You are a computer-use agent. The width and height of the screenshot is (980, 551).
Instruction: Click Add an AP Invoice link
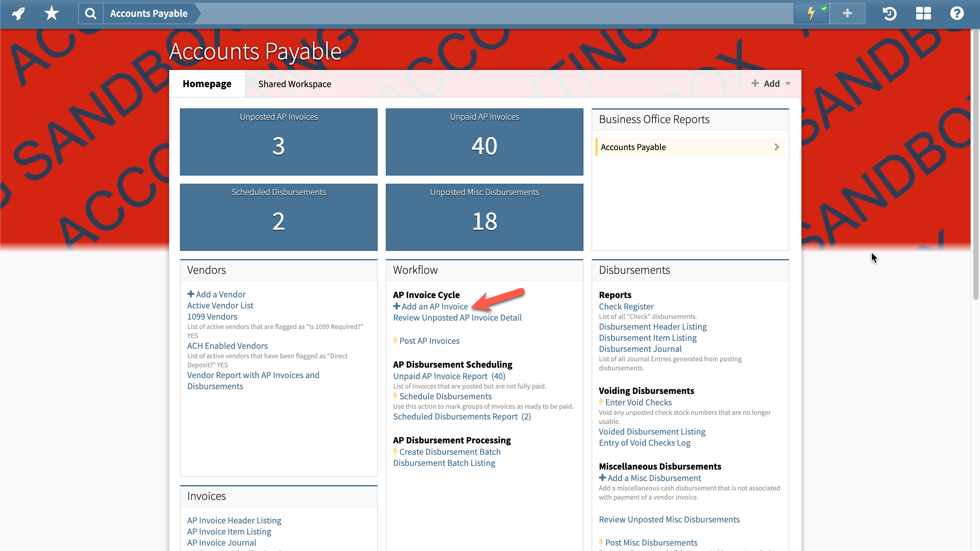[435, 306]
